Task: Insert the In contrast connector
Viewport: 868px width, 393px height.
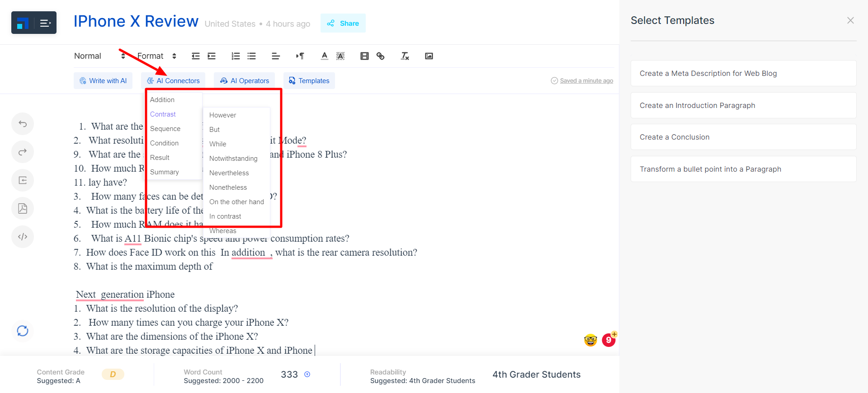Action: (225, 216)
